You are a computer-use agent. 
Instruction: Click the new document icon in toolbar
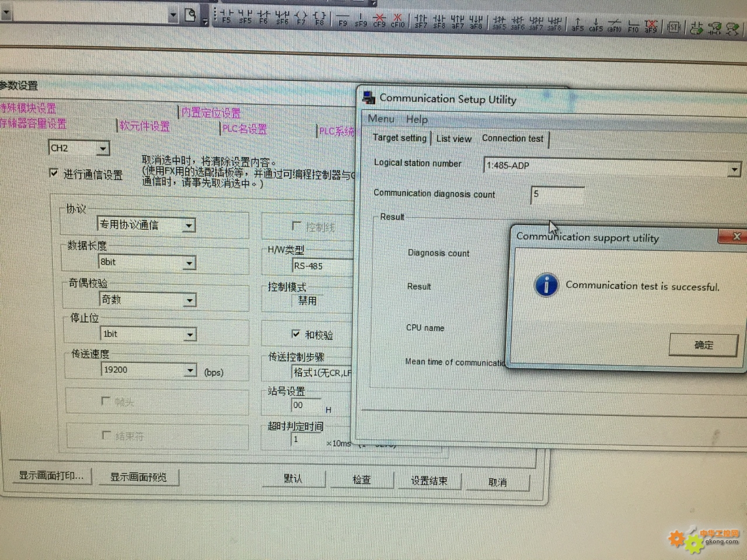tap(190, 15)
